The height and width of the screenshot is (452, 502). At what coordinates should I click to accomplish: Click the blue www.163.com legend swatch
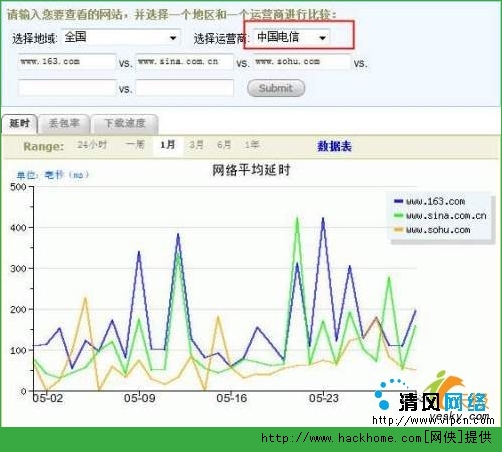[x=398, y=201]
